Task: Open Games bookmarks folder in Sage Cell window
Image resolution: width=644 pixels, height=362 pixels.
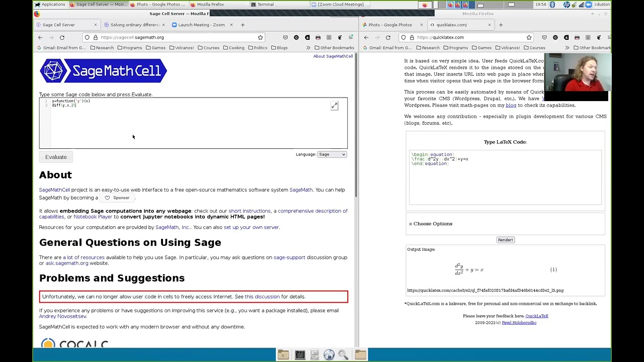Action: (155, 48)
